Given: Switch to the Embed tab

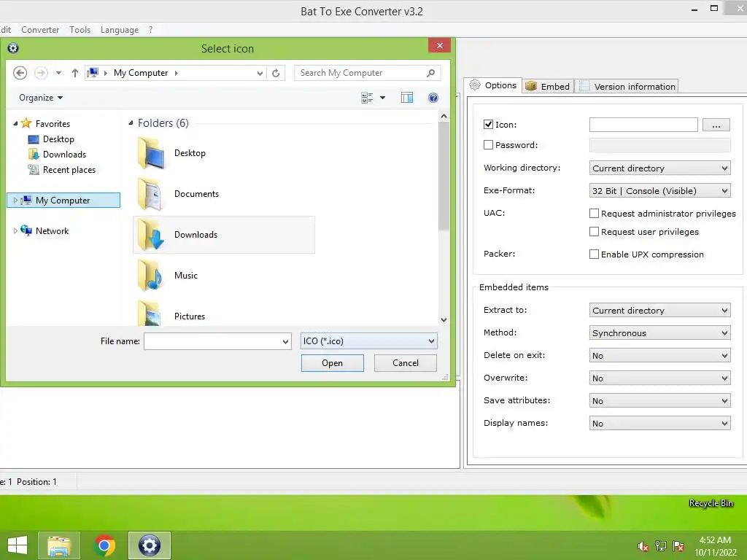Looking at the screenshot, I should click(x=548, y=86).
